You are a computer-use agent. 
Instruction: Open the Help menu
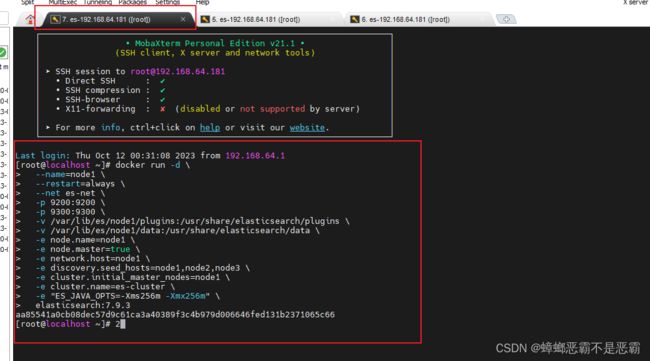point(202,2)
